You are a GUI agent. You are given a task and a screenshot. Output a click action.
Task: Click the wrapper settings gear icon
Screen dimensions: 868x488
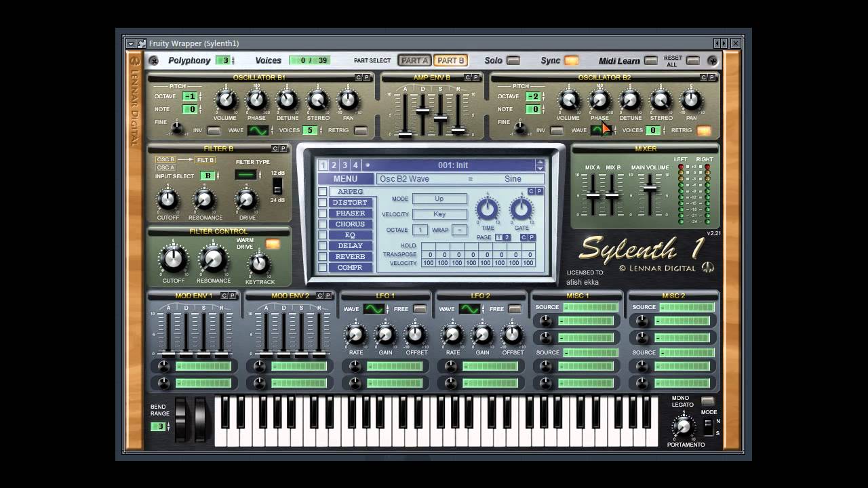tap(141, 43)
